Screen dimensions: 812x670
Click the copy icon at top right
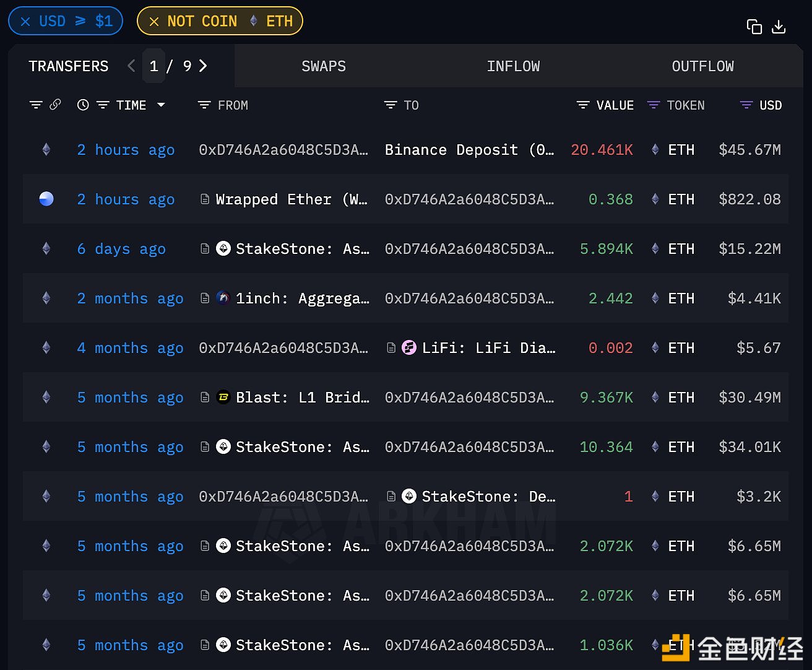click(754, 27)
